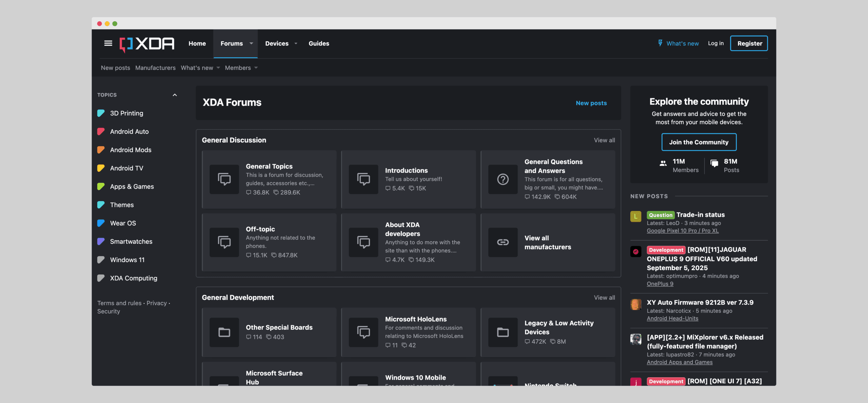Image resolution: width=868 pixels, height=403 pixels.
Task: Expand the Devices navigation dropdown
Action: coord(281,43)
